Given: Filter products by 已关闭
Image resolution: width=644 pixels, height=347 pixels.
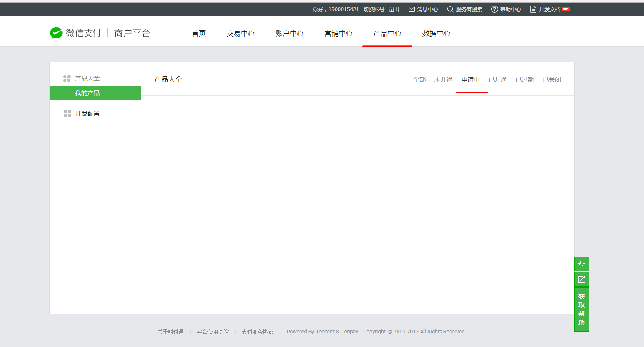Looking at the screenshot, I should (552, 79).
